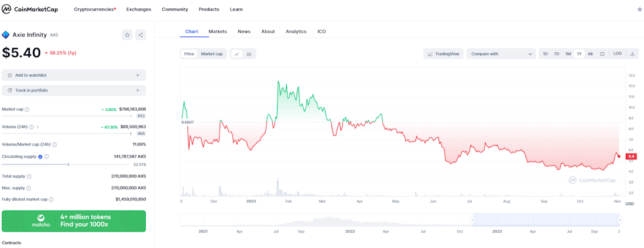Screen dimensions: 644x248
Task: Open the Products menu
Action: pos(209,9)
